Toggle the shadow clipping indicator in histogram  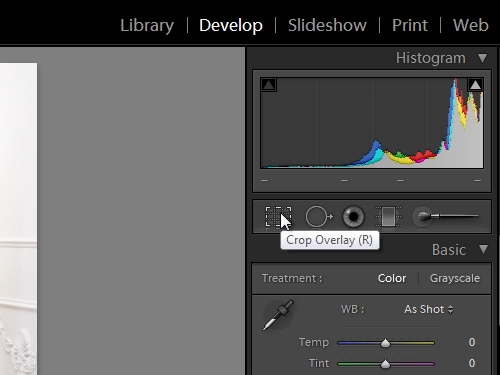pyautogui.click(x=269, y=85)
